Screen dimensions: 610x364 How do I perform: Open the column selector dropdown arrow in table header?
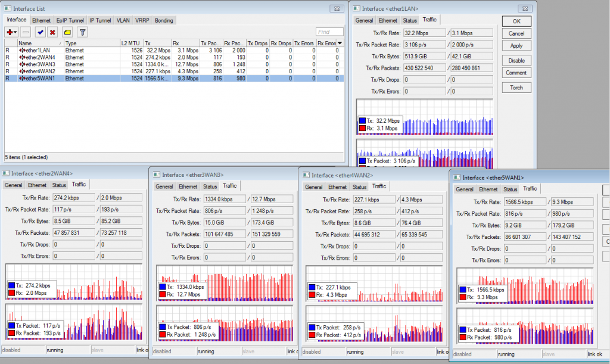click(x=340, y=43)
